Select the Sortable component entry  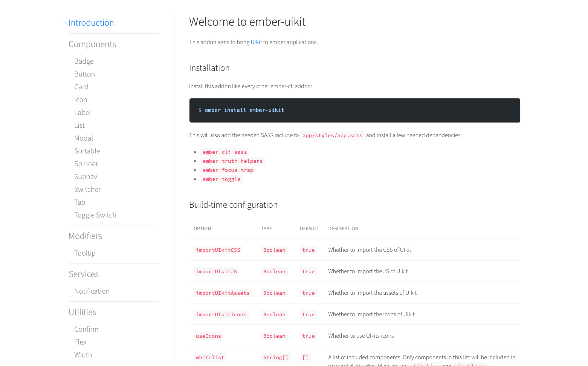click(87, 151)
